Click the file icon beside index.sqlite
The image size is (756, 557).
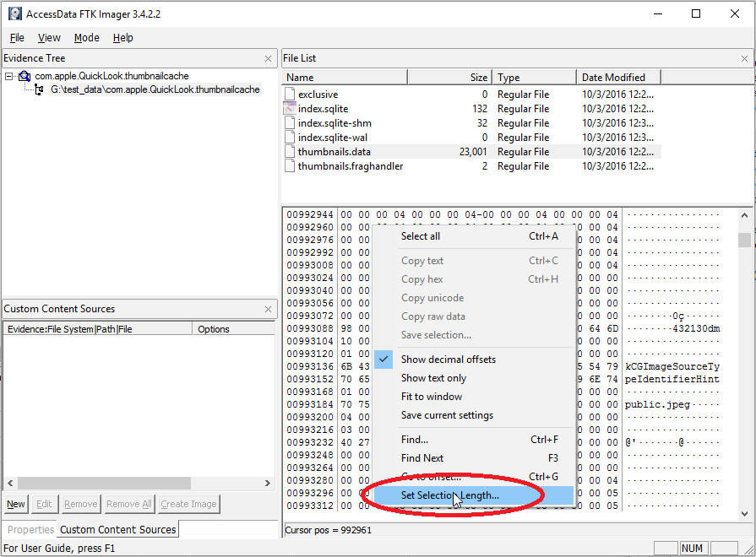(290, 108)
